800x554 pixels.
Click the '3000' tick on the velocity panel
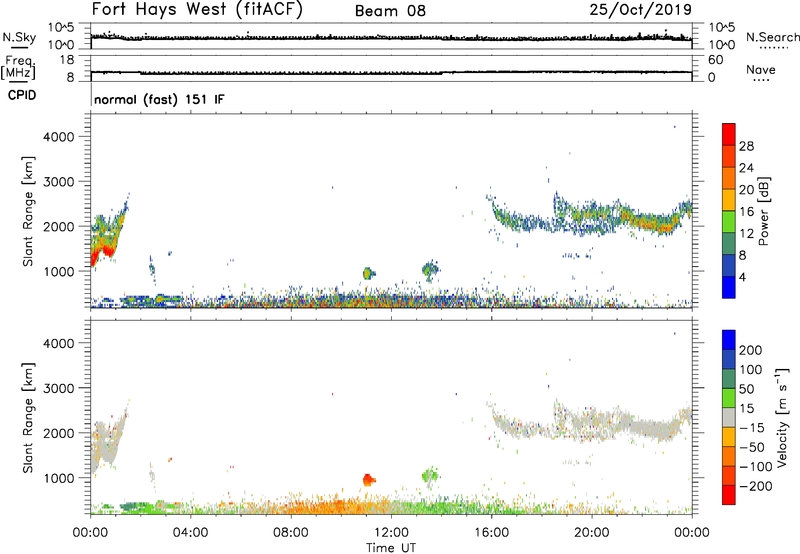click(x=59, y=388)
